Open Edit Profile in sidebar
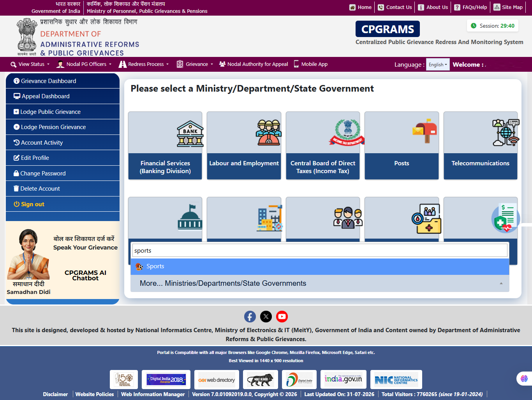The height and width of the screenshot is (400, 532). pyautogui.click(x=63, y=158)
